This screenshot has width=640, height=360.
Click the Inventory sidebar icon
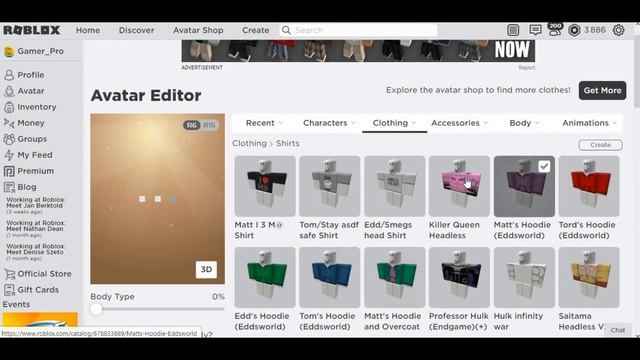point(9,107)
